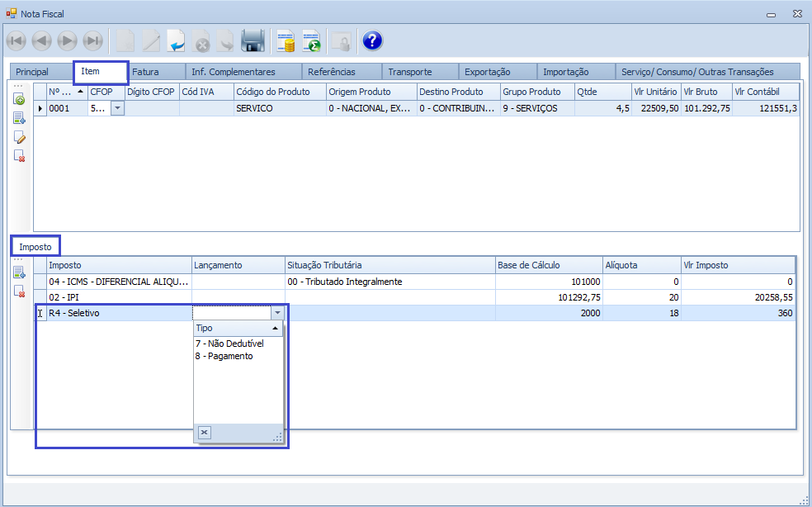
Task: Open the Transporte tab
Action: (x=410, y=72)
